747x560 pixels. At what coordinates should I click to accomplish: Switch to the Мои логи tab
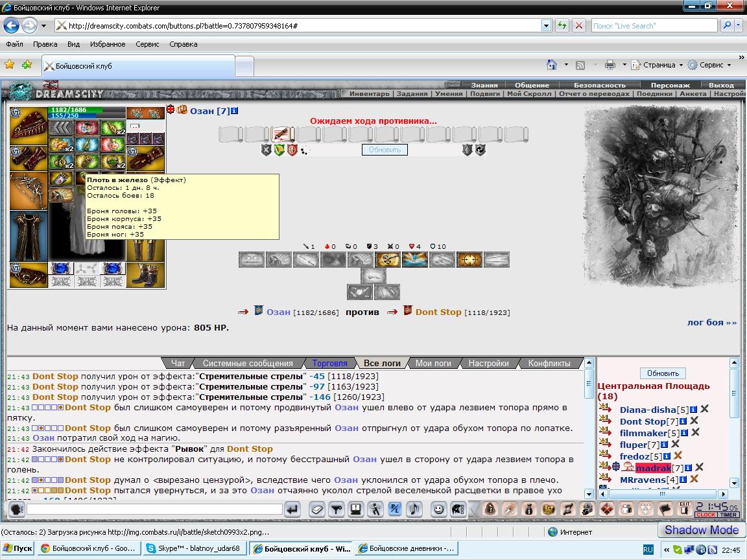click(433, 364)
